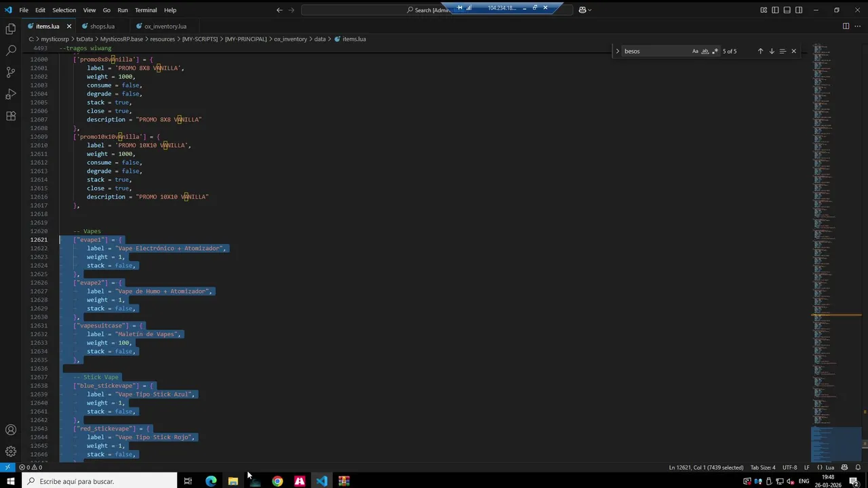Open the Explorer view in activity bar
Viewport: 868px width, 488px height.
pyautogui.click(x=10, y=28)
